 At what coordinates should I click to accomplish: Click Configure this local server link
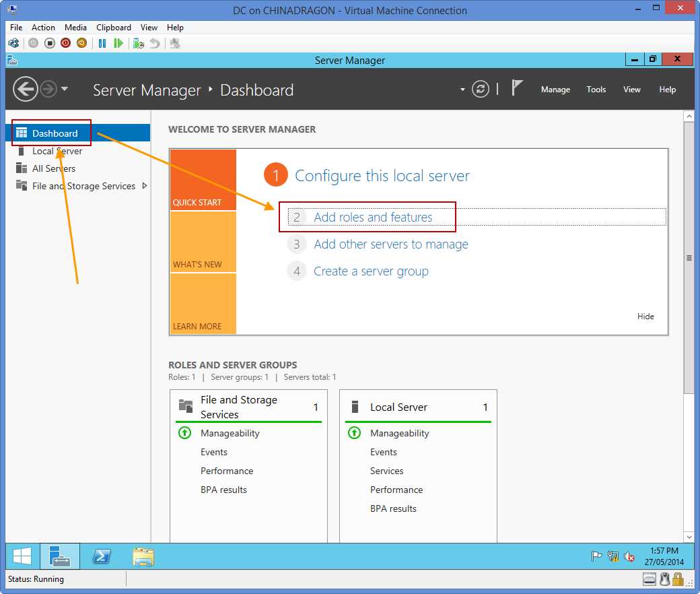click(382, 176)
